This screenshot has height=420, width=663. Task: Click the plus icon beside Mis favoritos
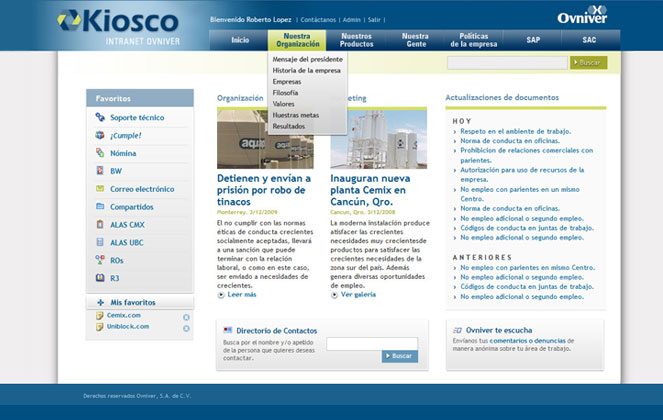(101, 302)
